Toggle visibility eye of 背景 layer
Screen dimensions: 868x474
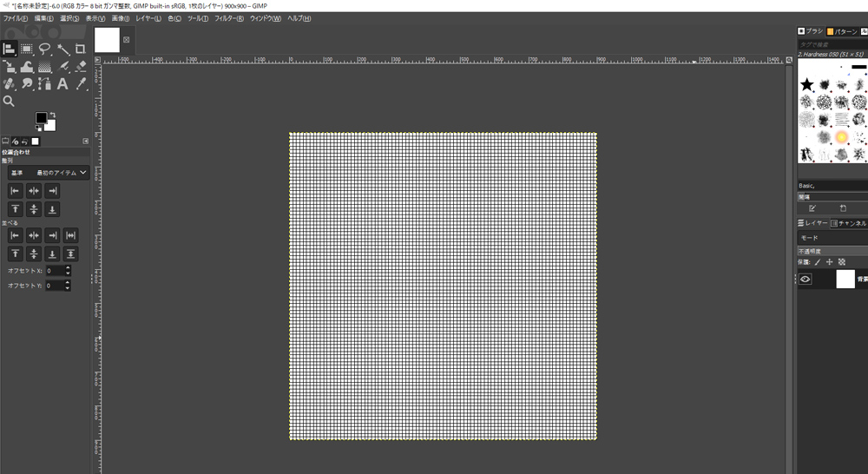click(x=805, y=279)
